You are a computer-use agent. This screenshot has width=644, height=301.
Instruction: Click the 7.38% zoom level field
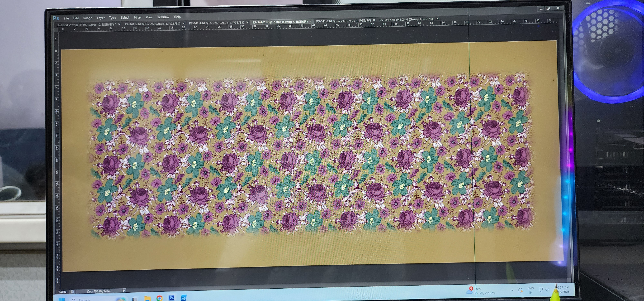62,292
